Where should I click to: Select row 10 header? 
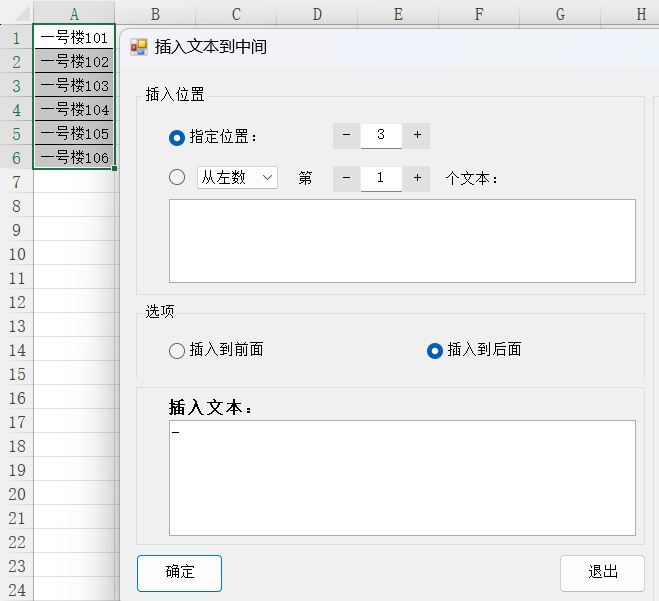16,254
